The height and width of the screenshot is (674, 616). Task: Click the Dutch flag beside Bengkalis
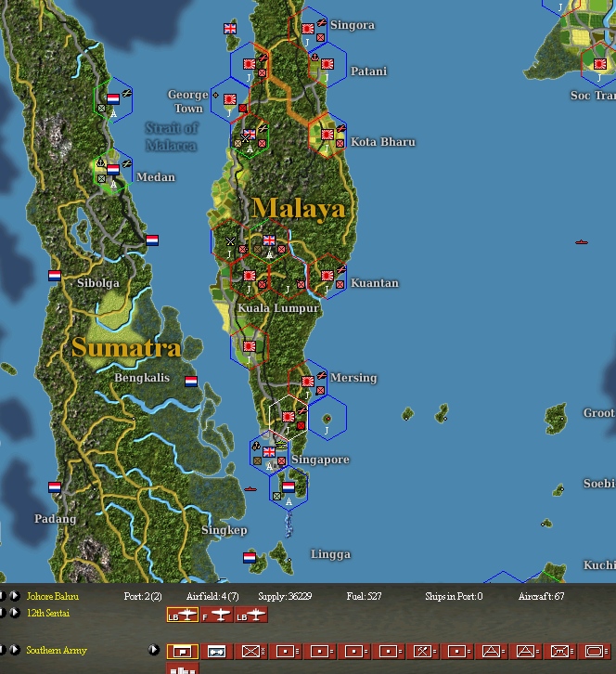click(x=191, y=382)
